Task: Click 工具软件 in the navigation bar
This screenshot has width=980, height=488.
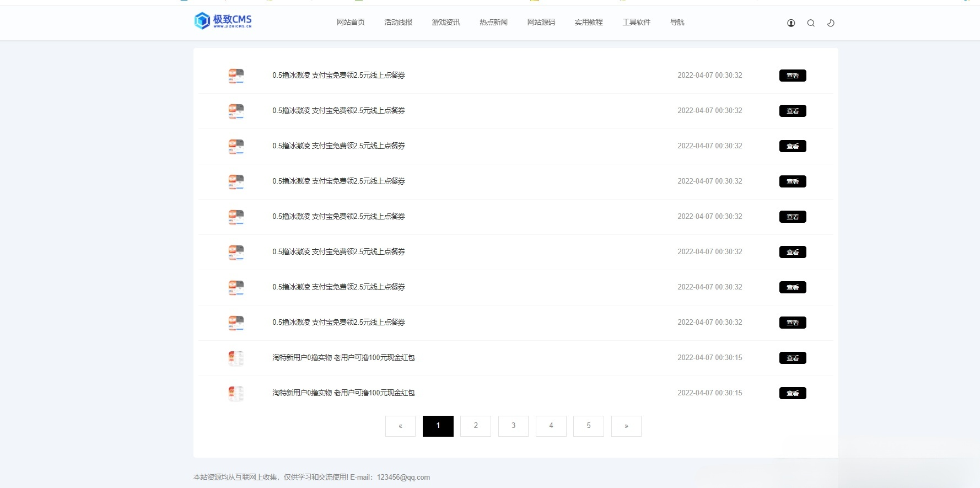Action: pyautogui.click(x=636, y=23)
